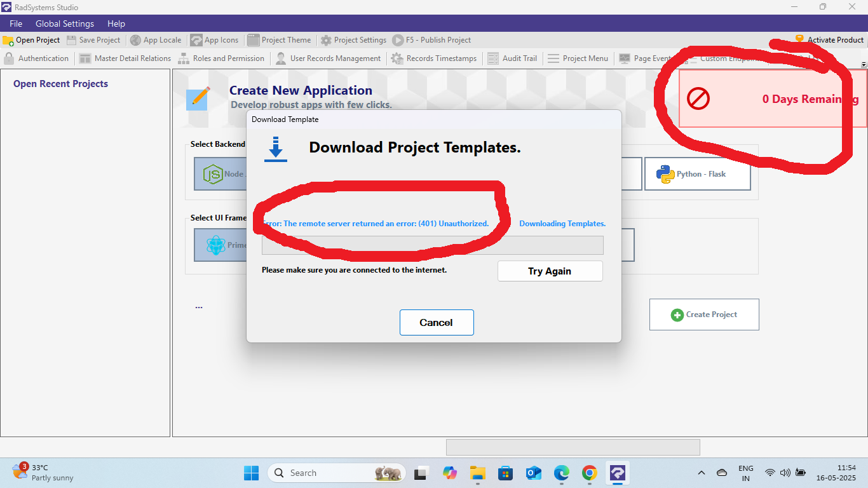Click Try Again in download dialog

coord(550,271)
